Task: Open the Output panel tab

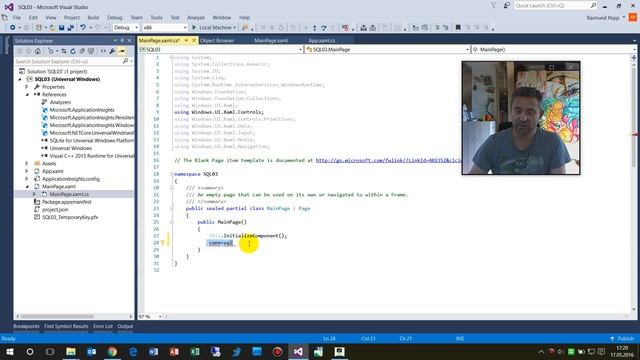Action: tap(125, 326)
